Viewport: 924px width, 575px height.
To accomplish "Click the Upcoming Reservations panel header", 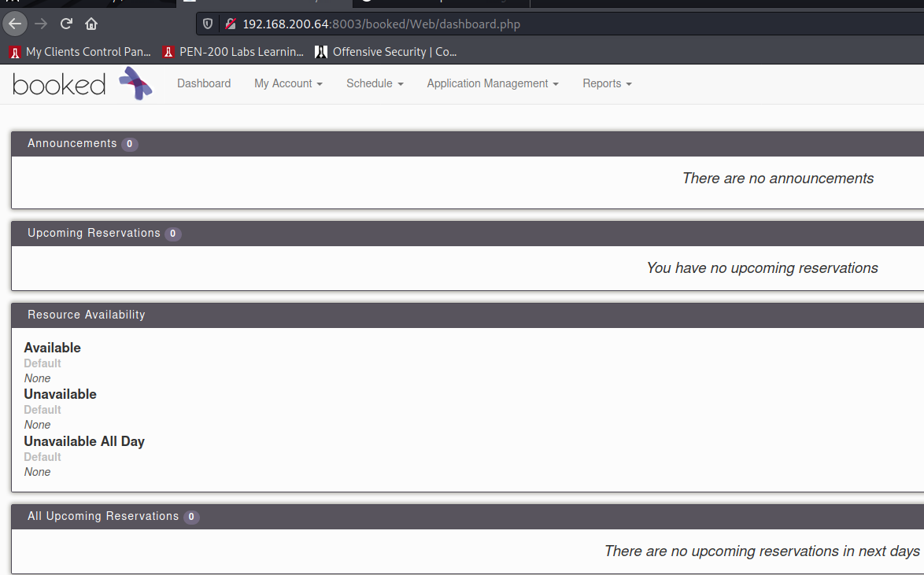I will coord(94,233).
